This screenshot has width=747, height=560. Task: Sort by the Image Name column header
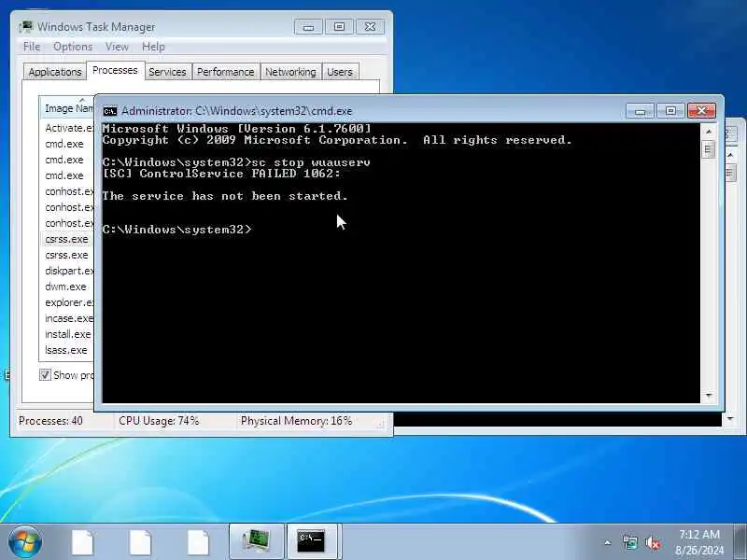67,108
